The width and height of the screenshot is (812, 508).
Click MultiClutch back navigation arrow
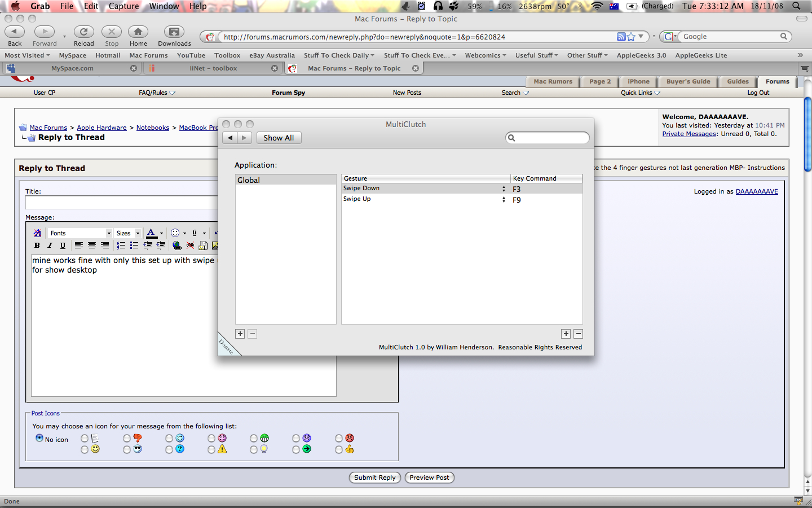point(230,138)
